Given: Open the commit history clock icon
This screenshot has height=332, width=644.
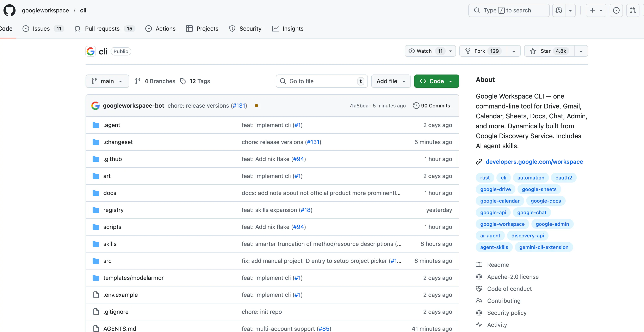Looking at the screenshot, I should coord(416,106).
